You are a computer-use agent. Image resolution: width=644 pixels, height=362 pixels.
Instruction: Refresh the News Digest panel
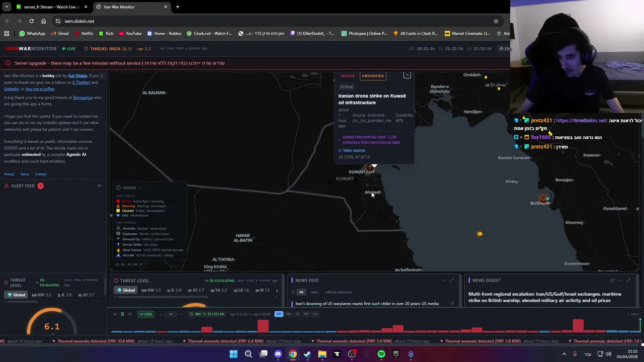pyautogui.click(x=612, y=281)
